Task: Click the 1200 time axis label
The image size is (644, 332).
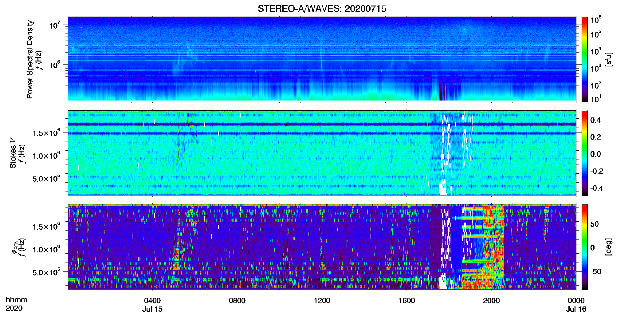Action: point(322,300)
